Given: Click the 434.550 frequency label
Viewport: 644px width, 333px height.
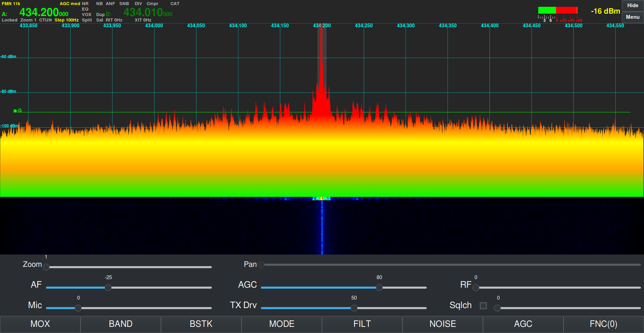Looking at the screenshot, I should [615, 26].
